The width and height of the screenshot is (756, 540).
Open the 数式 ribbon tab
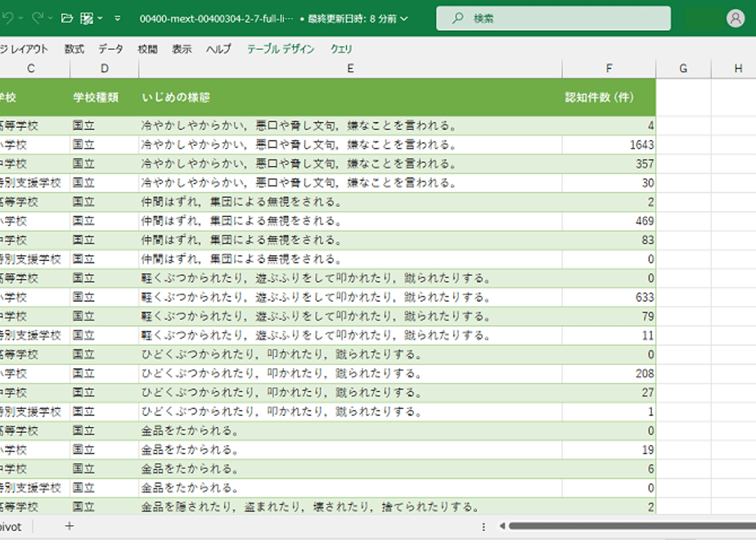(74, 49)
